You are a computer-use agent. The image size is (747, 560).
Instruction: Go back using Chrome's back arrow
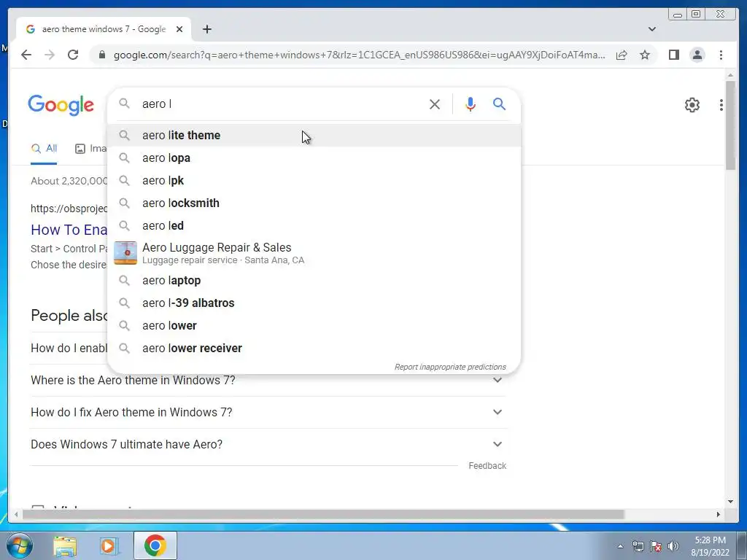point(26,55)
